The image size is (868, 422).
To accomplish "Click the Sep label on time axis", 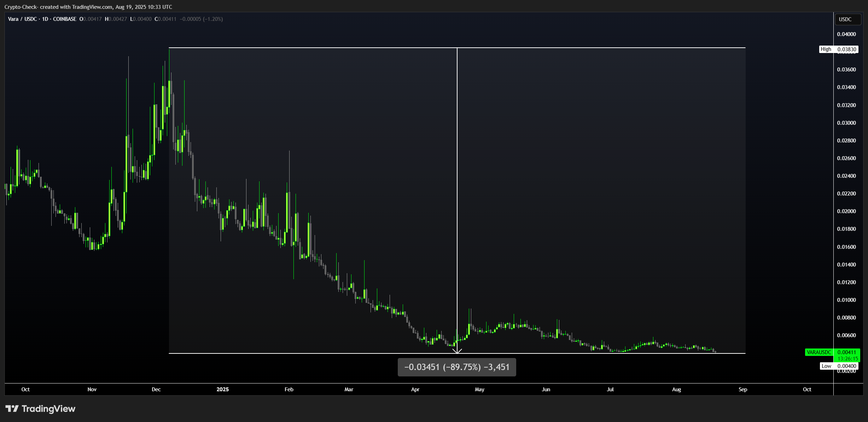I will (x=743, y=389).
